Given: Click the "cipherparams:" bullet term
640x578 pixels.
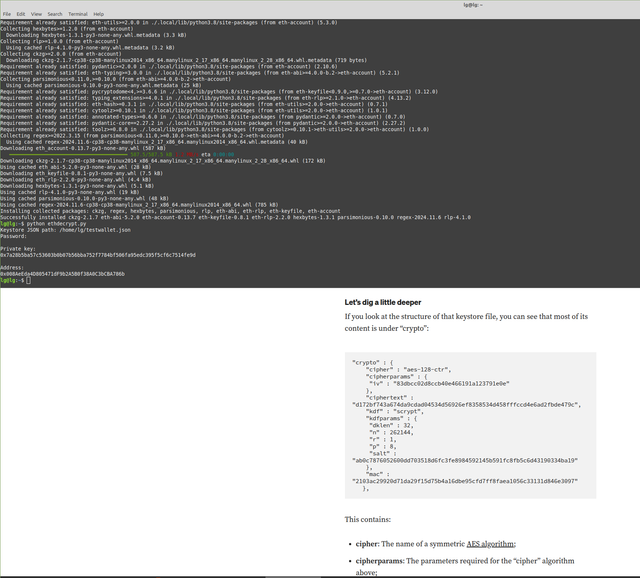Looking at the screenshot, I should tap(380, 561).
